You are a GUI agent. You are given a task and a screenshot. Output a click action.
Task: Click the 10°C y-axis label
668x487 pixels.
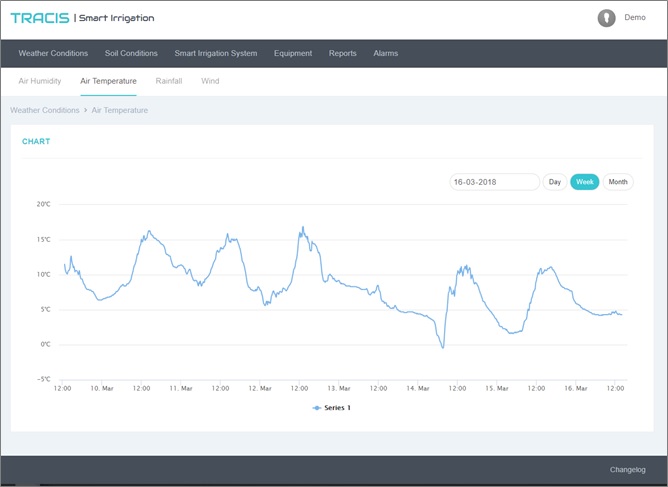43,274
